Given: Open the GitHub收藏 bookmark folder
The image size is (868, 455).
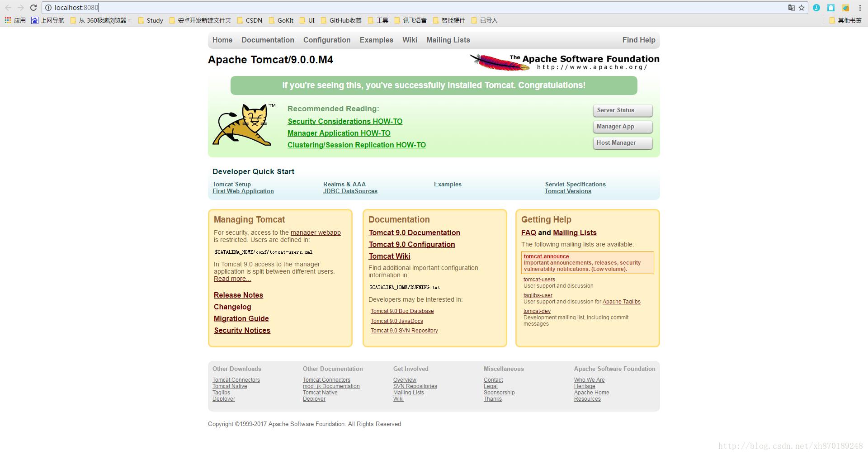Looking at the screenshot, I should pyautogui.click(x=341, y=20).
